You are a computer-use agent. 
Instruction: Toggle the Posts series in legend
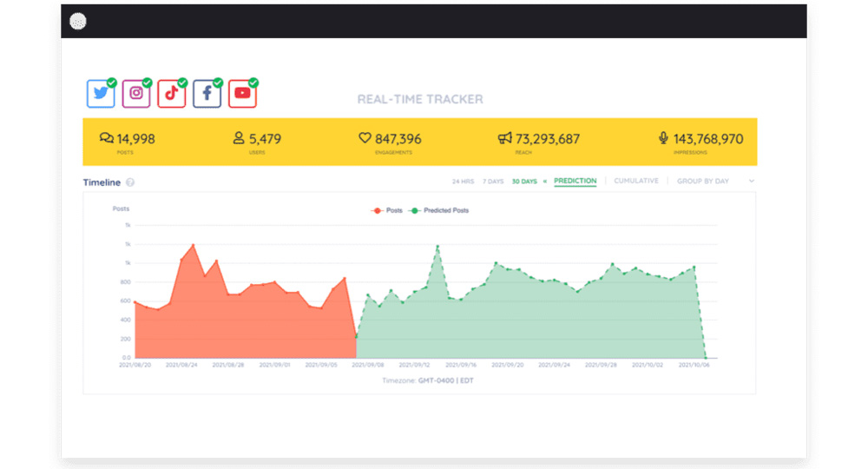pyautogui.click(x=387, y=210)
